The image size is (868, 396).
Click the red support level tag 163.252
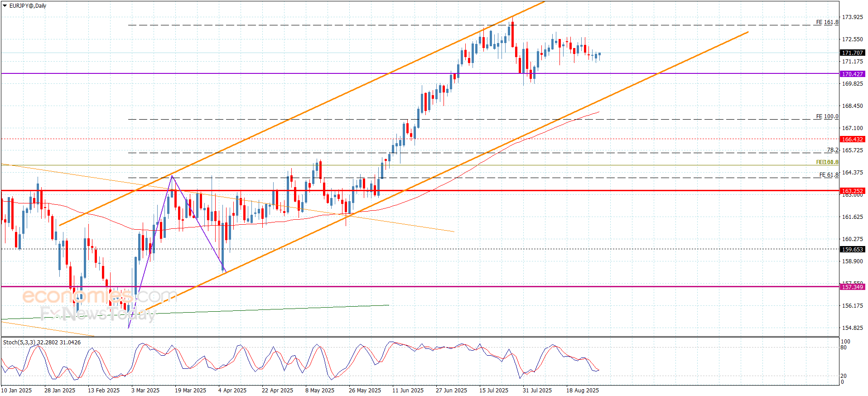[852, 191]
